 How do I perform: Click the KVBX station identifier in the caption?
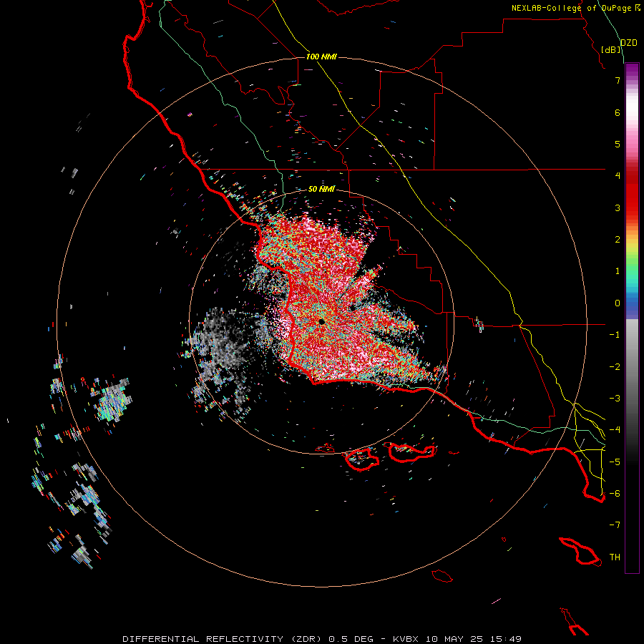pos(406,639)
